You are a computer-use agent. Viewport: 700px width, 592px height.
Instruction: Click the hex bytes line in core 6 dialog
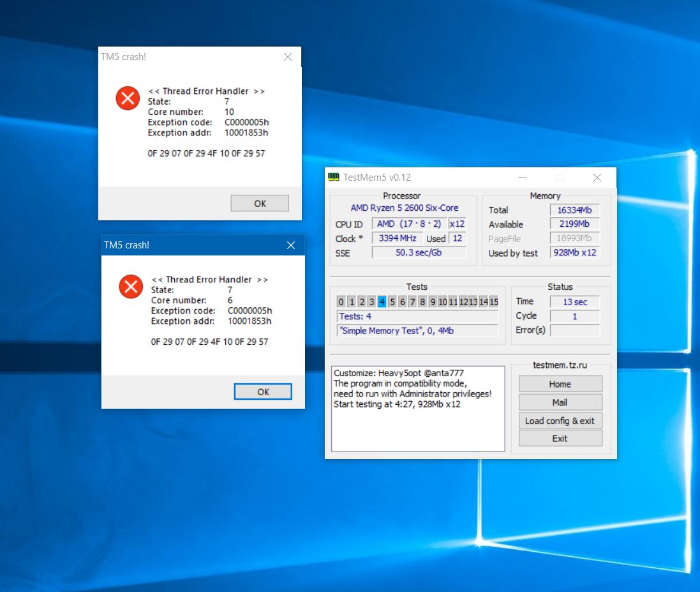[x=209, y=342]
